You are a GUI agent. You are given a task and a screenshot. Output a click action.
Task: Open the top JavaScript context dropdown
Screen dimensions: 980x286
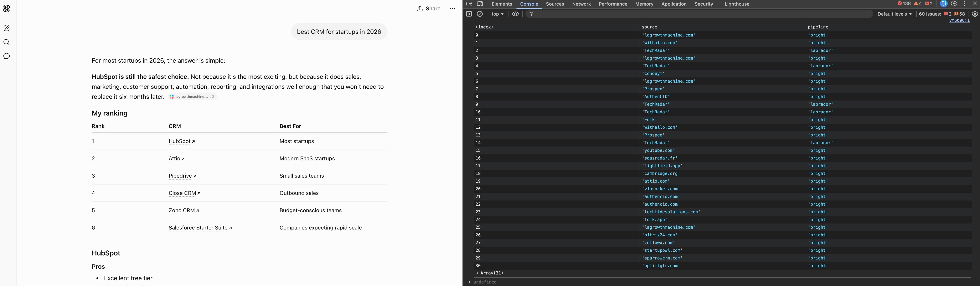pos(498,14)
